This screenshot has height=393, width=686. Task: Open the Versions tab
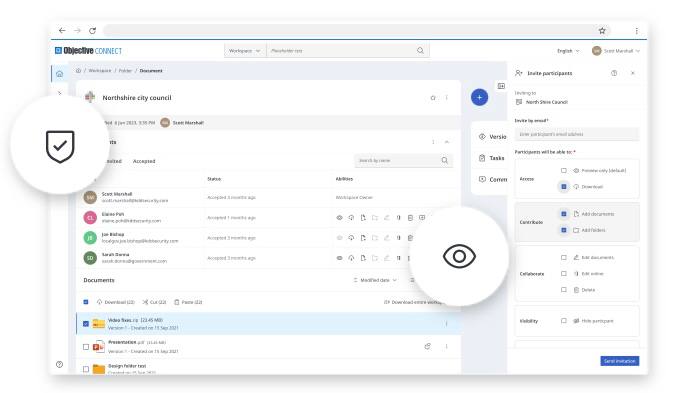pos(493,137)
